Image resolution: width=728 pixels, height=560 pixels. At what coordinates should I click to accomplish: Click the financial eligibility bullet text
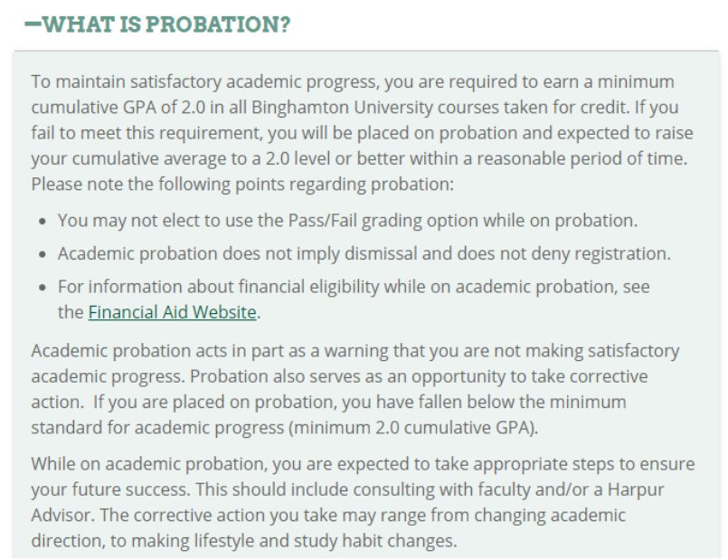pyautogui.click(x=354, y=287)
